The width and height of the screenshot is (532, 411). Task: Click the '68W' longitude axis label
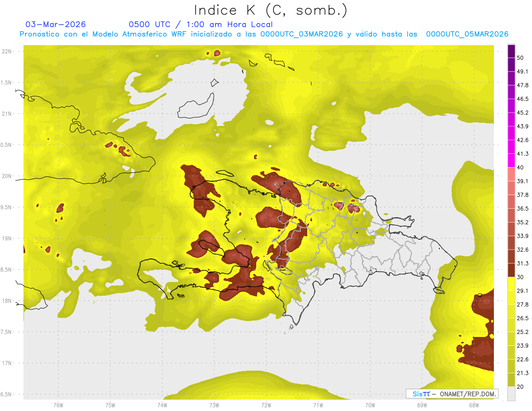pyautogui.click(x=474, y=405)
